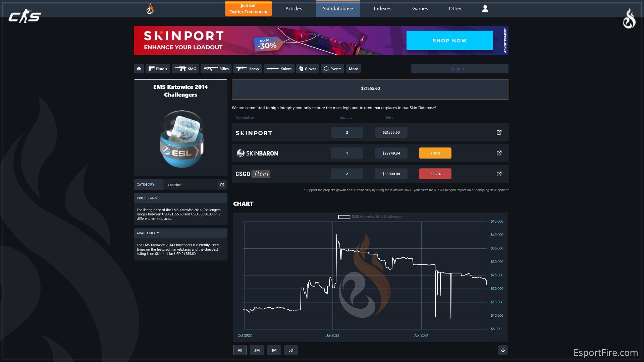The height and width of the screenshot is (362, 644).
Task: Click CSGOFloat price $35000.00
Action: (x=391, y=174)
